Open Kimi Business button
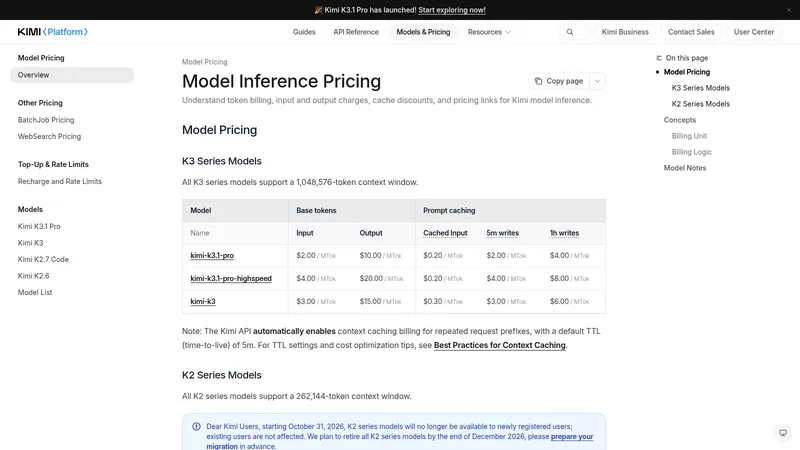 click(625, 32)
